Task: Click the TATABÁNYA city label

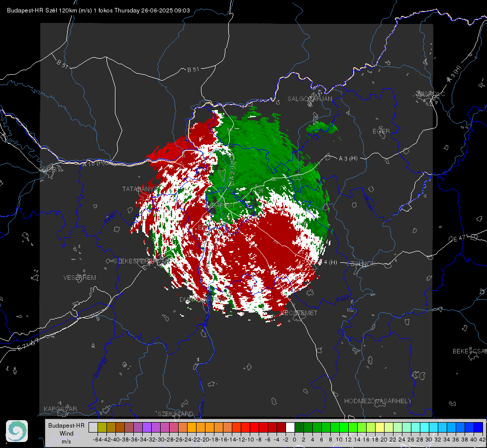Action: [x=139, y=189]
